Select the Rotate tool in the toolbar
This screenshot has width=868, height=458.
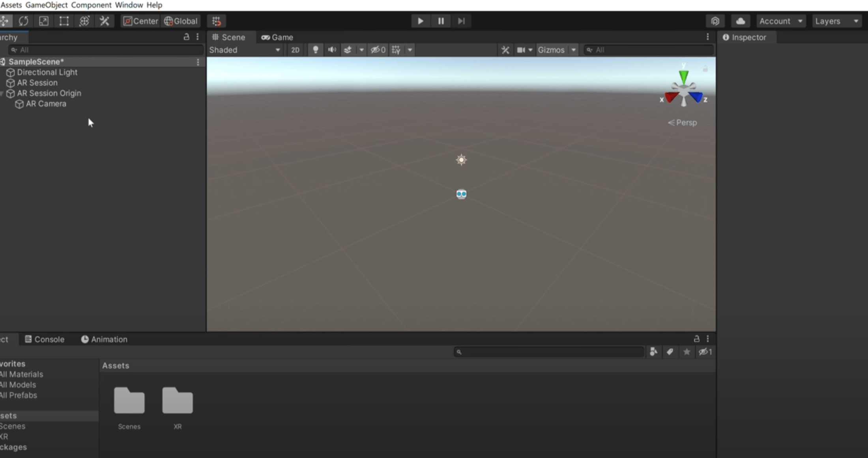tap(24, 21)
